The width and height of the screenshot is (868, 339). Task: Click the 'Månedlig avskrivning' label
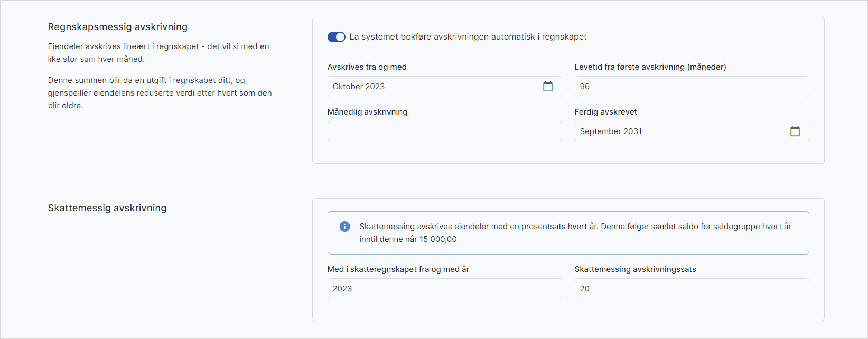367,112
